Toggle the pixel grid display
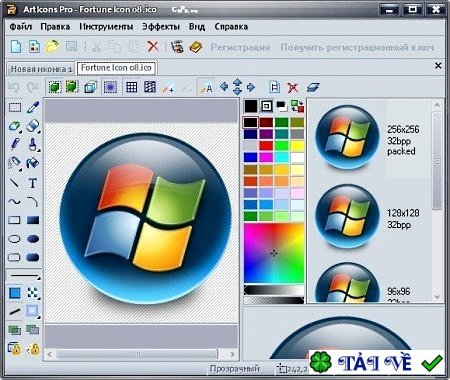Viewport: 450px width, 380px height. tap(131, 87)
